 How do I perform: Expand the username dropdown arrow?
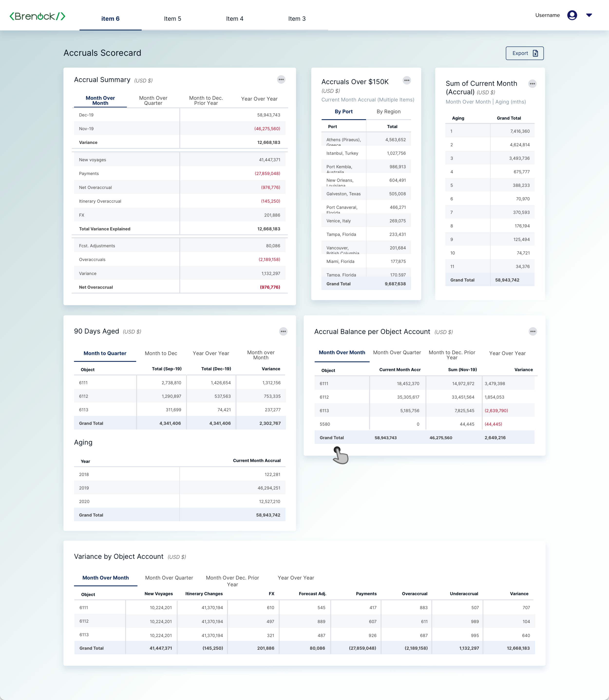tap(589, 15)
